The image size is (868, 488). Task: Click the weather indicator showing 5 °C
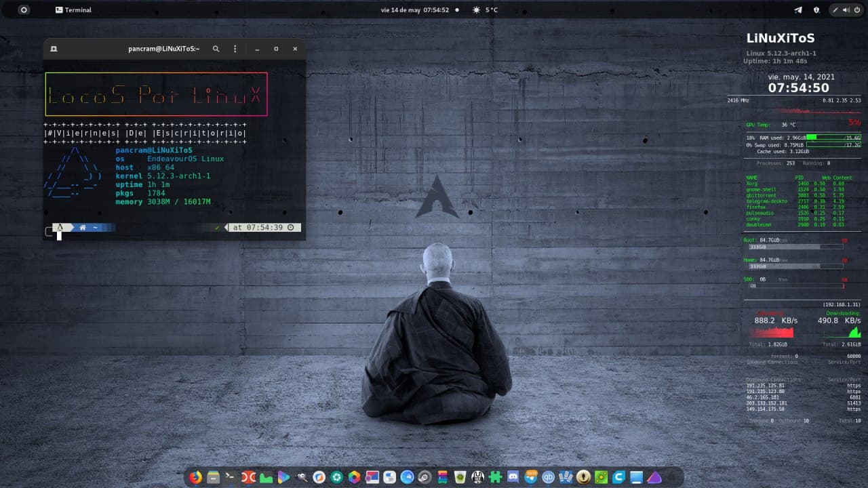(486, 10)
